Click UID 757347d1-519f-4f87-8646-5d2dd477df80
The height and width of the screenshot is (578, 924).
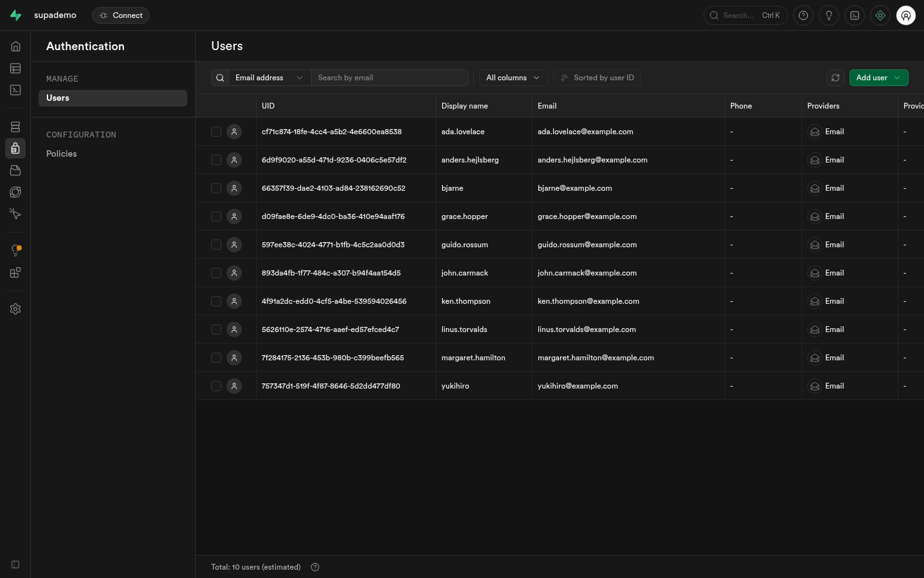[331, 386]
